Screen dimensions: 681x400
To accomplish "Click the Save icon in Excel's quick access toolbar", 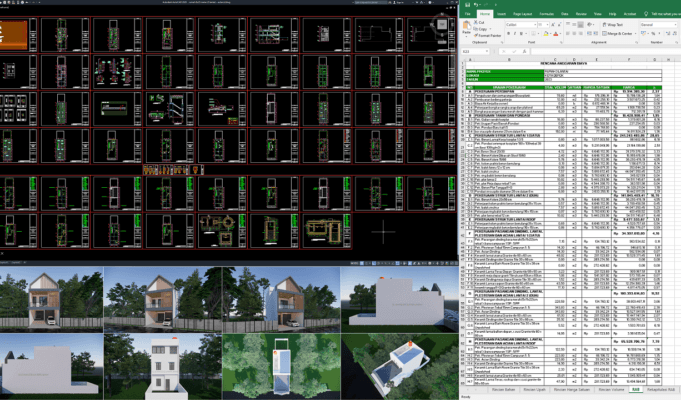I will pos(467,5).
